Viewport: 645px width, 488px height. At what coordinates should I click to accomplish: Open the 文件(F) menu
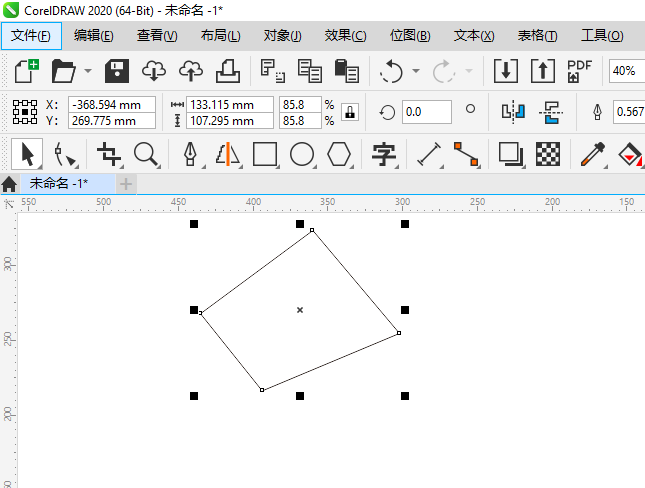pyautogui.click(x=31, y=36)
